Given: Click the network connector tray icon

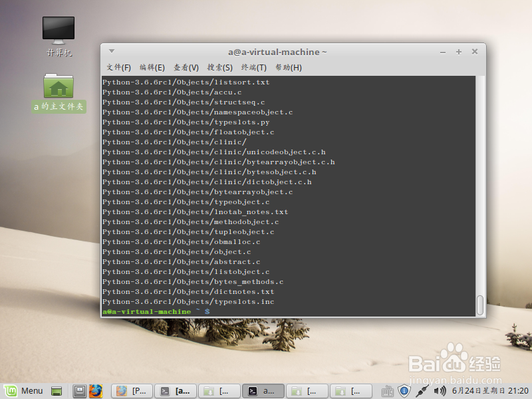Looking at the screenshot, I should pyautogui.click(x=423, y=391).
